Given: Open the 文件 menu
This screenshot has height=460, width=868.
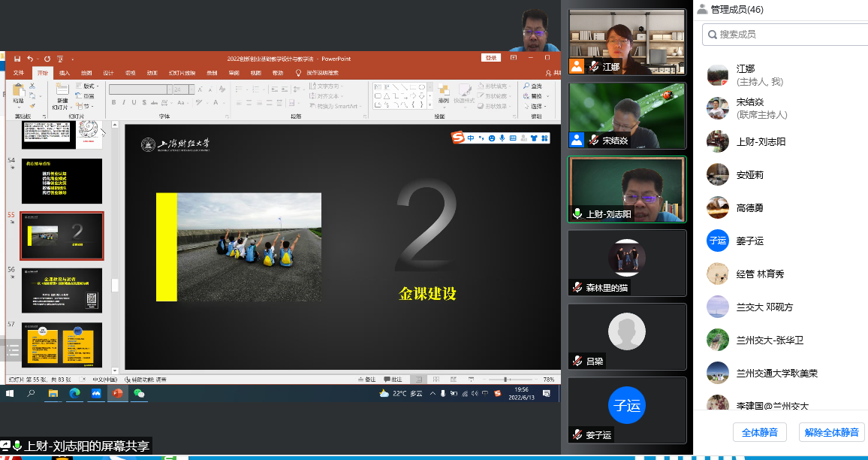Looking at the screenshot, I should [18, 73].
